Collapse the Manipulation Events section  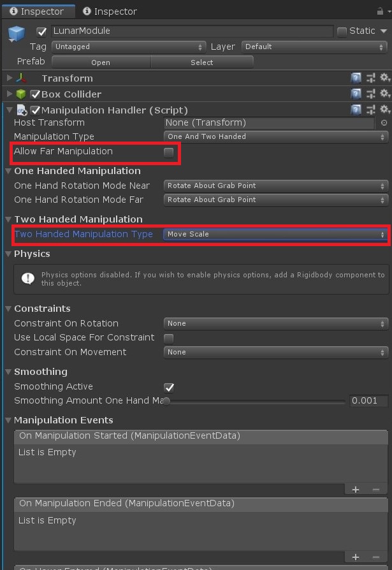8,420
